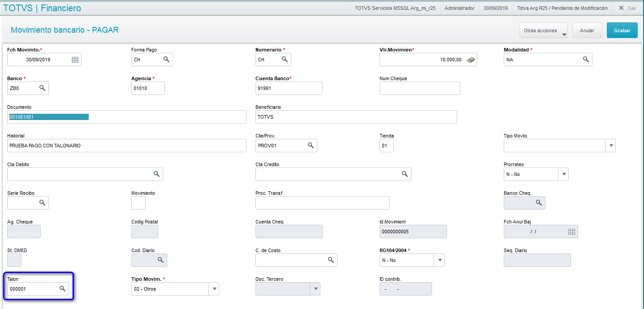Viewport: 644px width, 309px height.
Task: Click Codig Postal field
Action: [145, 232]
